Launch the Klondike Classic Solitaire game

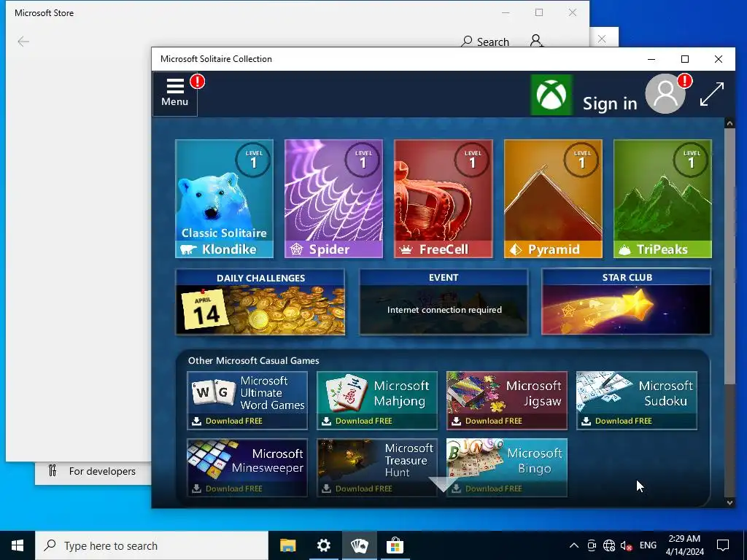click(x=225, y=198)
